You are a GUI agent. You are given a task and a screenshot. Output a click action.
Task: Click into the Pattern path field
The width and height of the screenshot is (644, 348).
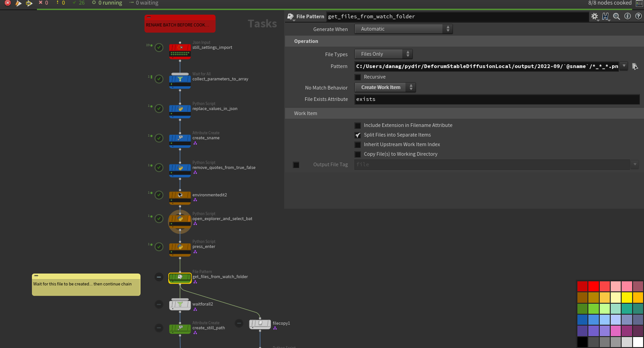point(487,66)
